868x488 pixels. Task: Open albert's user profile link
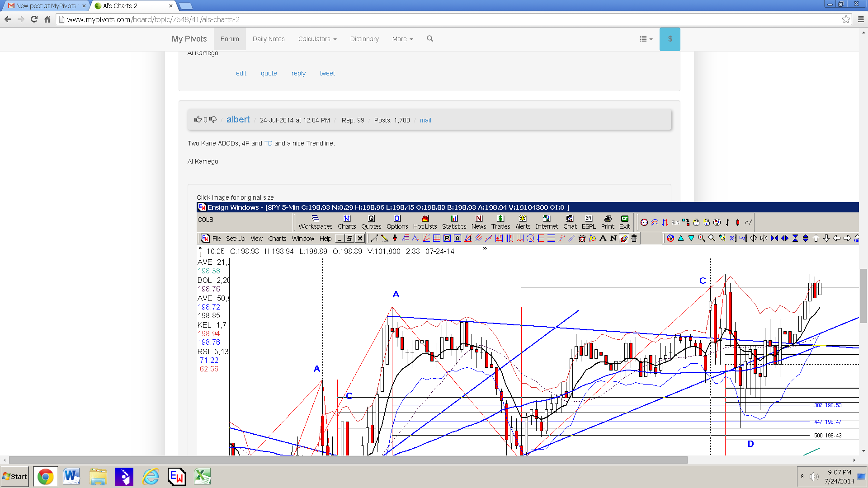[x=238, y=119]
